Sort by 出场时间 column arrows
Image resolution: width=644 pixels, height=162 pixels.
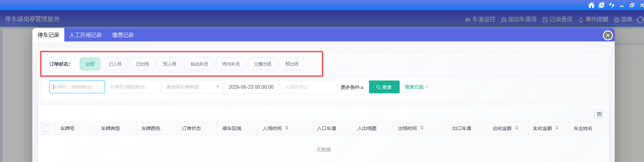pos(422,128)
